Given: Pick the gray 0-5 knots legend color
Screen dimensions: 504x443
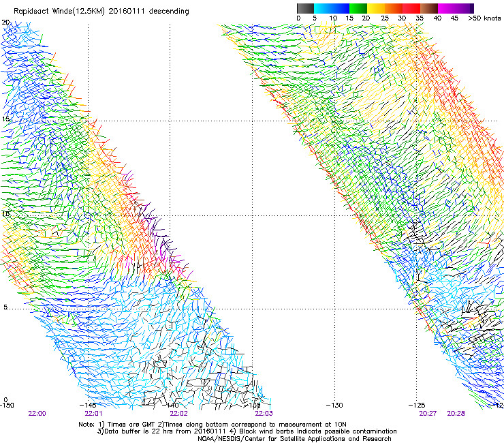Looking at the screenshot, I should [x=305, y=8].
